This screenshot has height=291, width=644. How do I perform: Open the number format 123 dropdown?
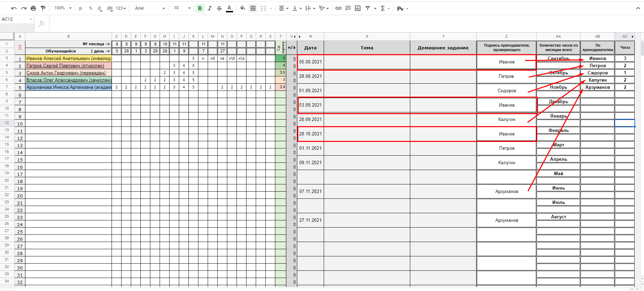click(x=120, y=8)
